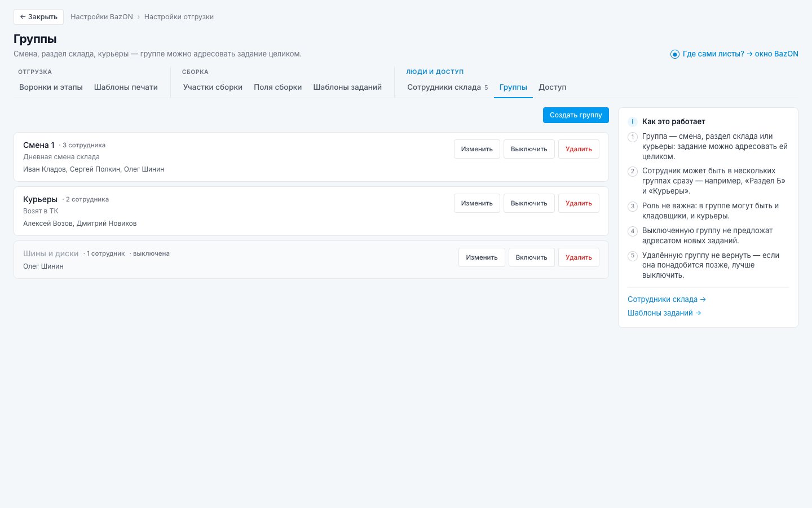Click the 'выключена' status label
Viewport: 812px width, 508px height.
coord(151,253)
